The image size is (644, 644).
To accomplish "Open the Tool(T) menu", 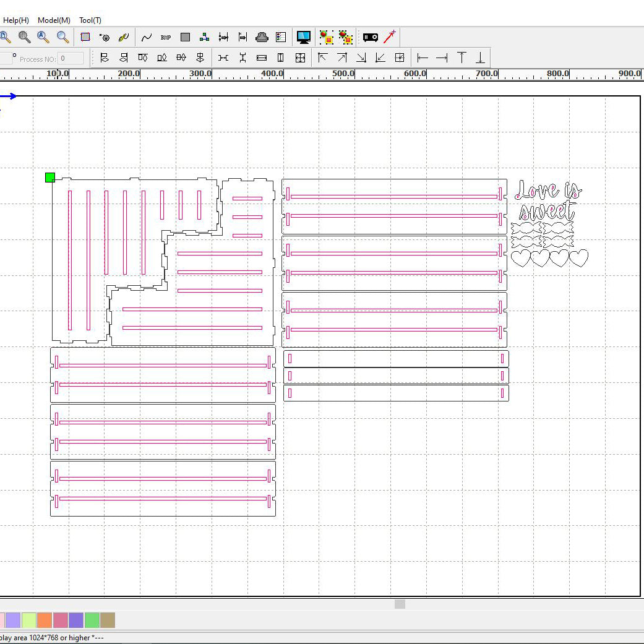I will point(90,20).
